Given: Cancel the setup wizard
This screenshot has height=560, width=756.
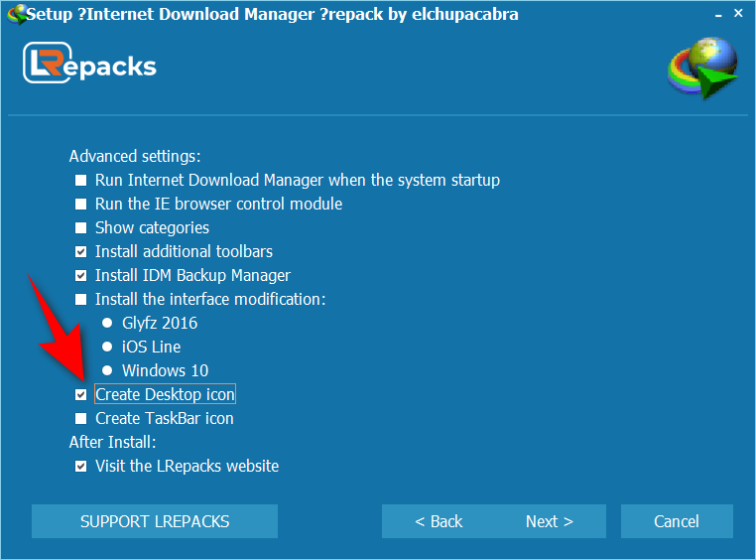Looking at the screenshot, I should point(677,521).
